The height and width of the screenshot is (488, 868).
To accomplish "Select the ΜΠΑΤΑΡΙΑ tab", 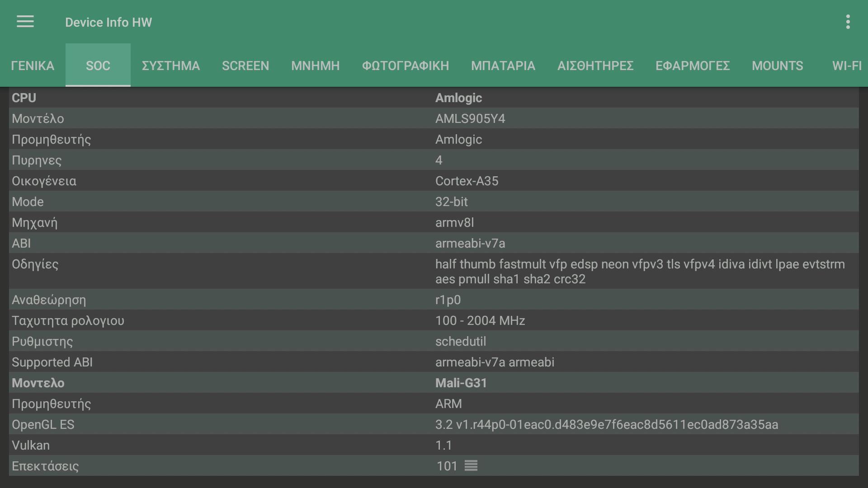I will (x=503, y=66).
